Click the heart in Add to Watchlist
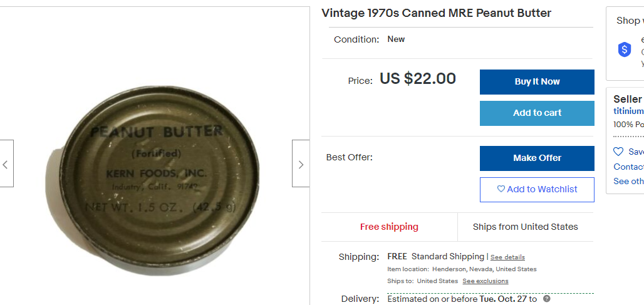The height and width of the screenshot is (305, 644). [501, 189]
